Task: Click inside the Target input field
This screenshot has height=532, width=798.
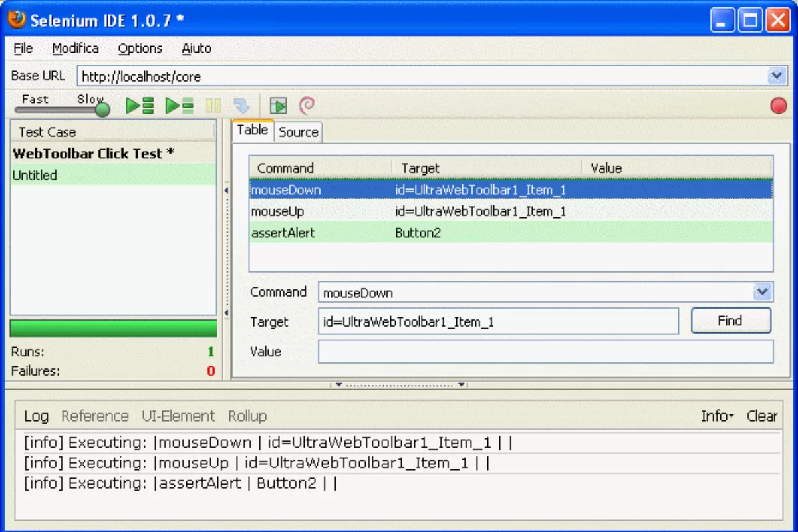Action: point(497,322)
